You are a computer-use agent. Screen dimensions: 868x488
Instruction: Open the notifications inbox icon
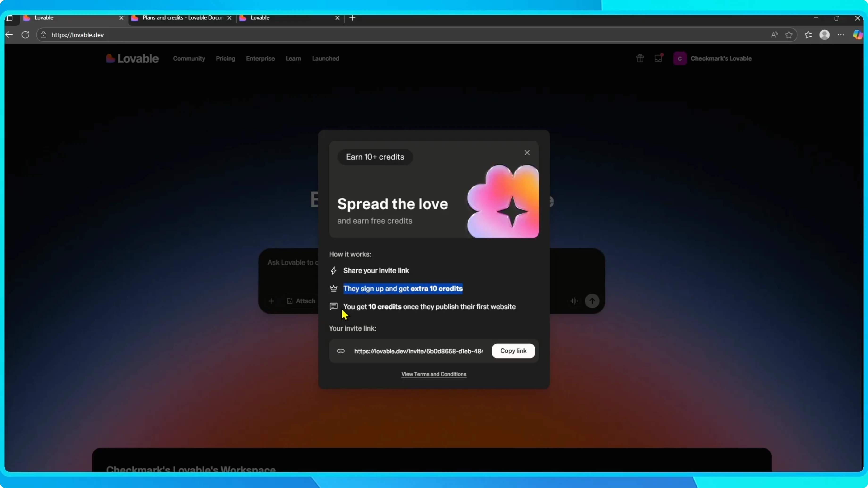coord(658,58)
